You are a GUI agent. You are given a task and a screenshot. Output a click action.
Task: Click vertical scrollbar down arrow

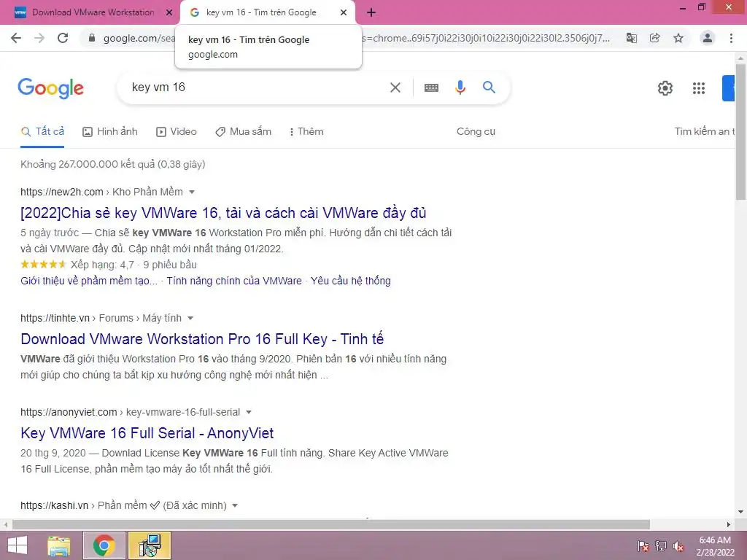point(740,513)
